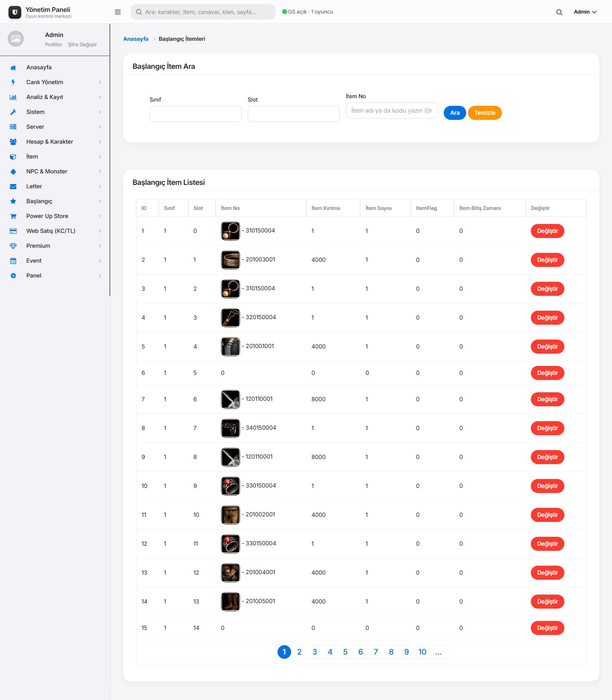This screenshot has width=612, height=700.
Task: Click the Sistem wrench icon
Action: (x=13, y=112)
